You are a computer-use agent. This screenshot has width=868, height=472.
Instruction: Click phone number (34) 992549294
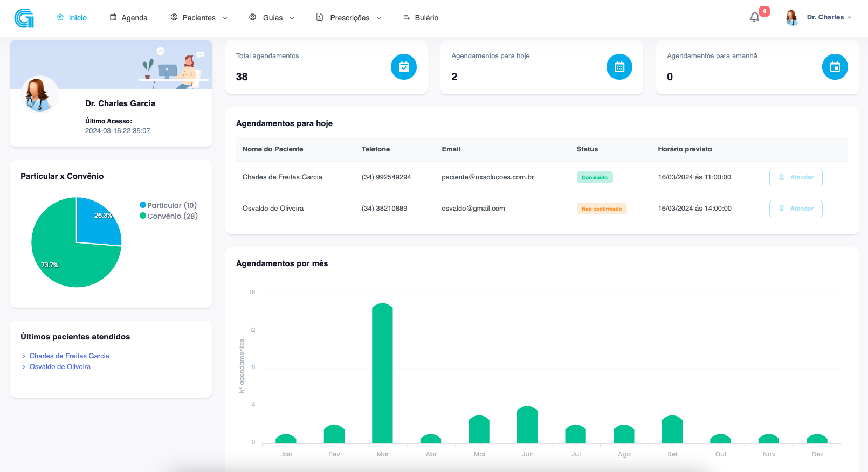tap(386, 177)
